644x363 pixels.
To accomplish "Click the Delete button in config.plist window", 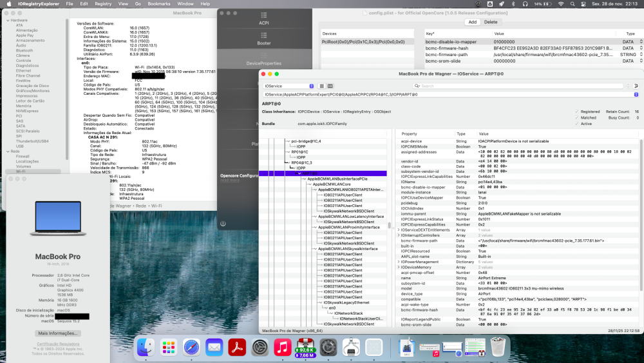I will (x=490, y=22).
